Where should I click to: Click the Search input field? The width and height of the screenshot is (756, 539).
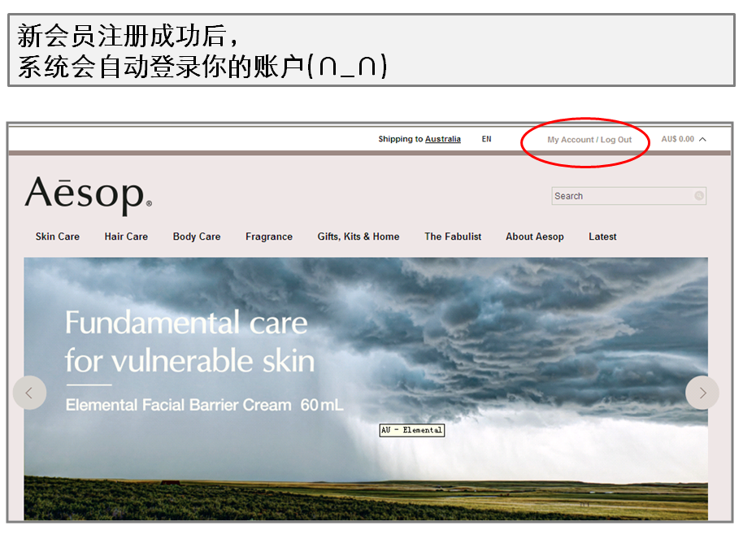click(628, 196)
